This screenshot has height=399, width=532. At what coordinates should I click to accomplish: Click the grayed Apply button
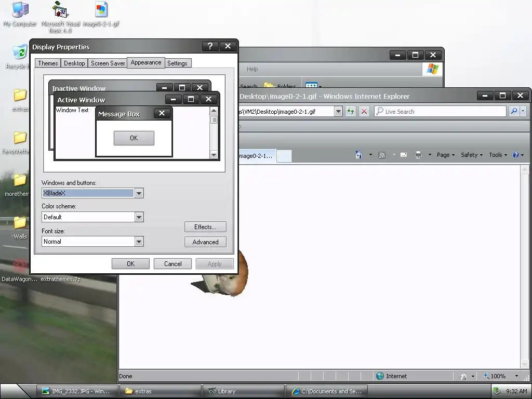tap(215, 263)
